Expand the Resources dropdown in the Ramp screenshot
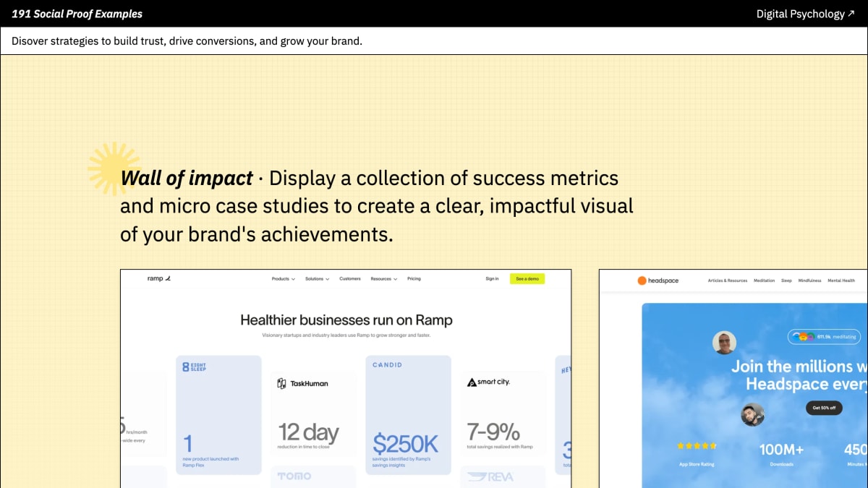Screen dimensions: 868x488 384,278
